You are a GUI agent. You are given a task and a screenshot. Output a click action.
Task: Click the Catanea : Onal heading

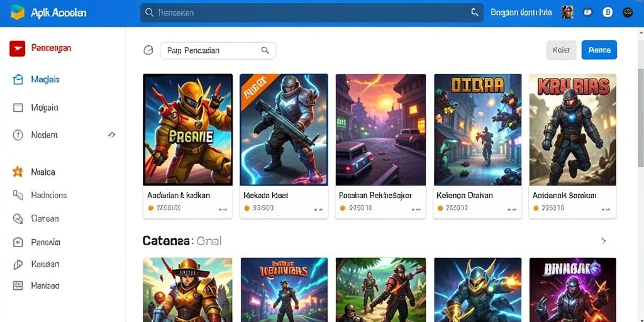coord(182,241)
